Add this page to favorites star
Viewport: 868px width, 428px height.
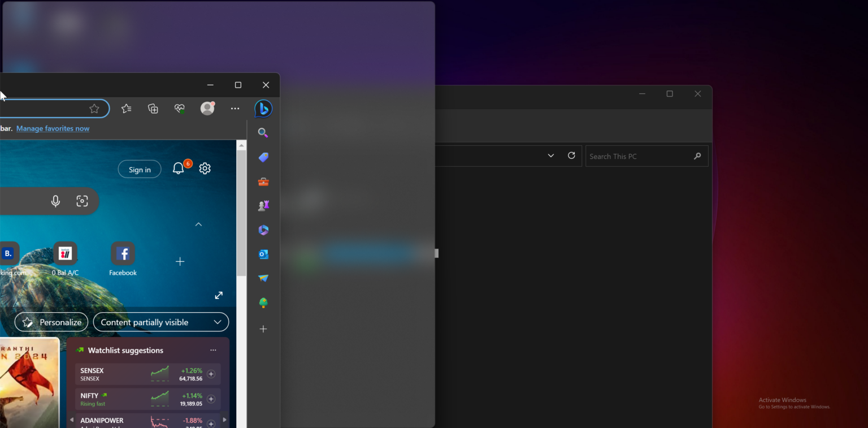click(x=94, y=109)
